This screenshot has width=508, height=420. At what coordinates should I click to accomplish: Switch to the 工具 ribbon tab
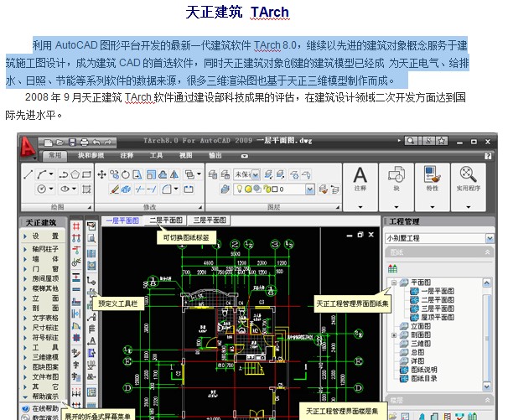(x=156, y=156)
